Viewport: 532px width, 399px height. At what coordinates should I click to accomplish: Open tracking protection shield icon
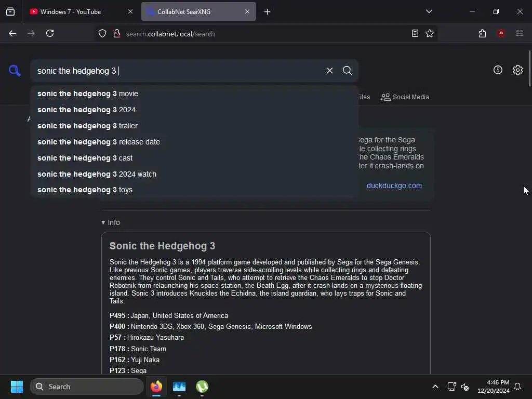102,33
